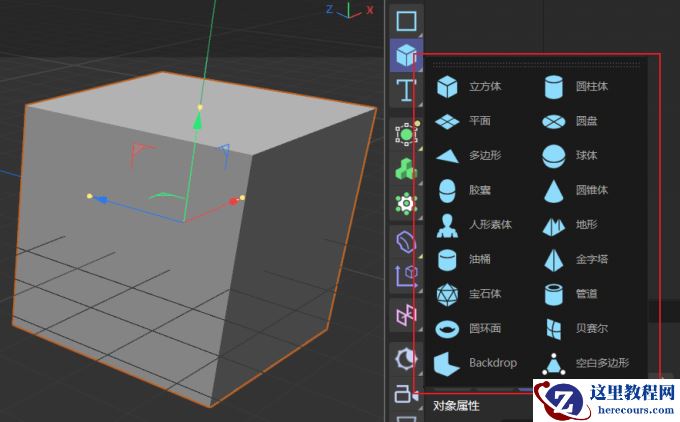
Task: Create a 圆环面 torus object
Action: (468, 328)
